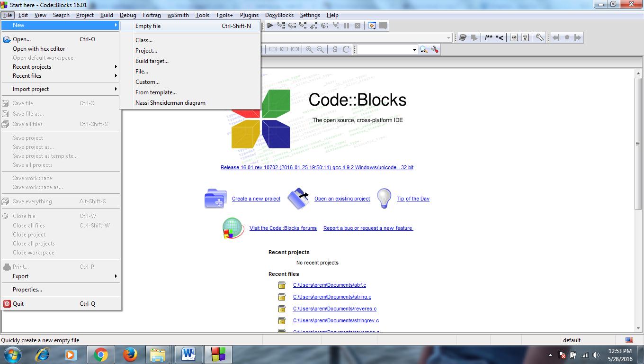Click the Debugging windows icon
This screenshot has width=644, height=364.
tap(372, 26)
